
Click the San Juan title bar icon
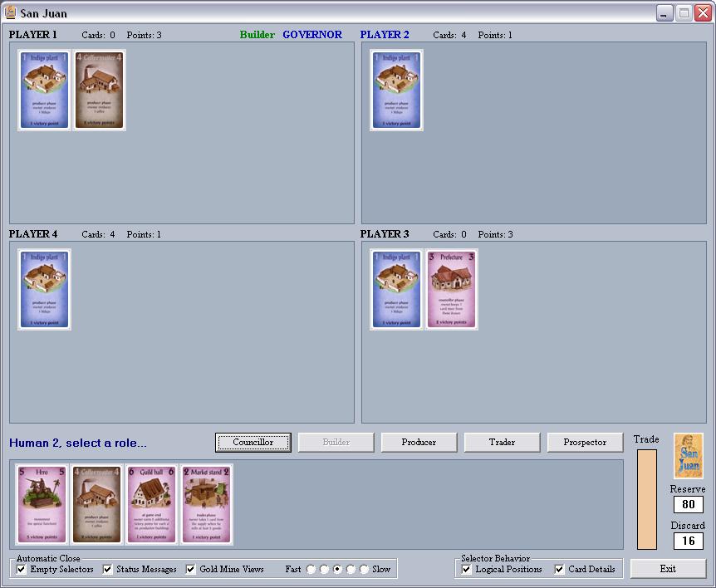tap(10, 12)
